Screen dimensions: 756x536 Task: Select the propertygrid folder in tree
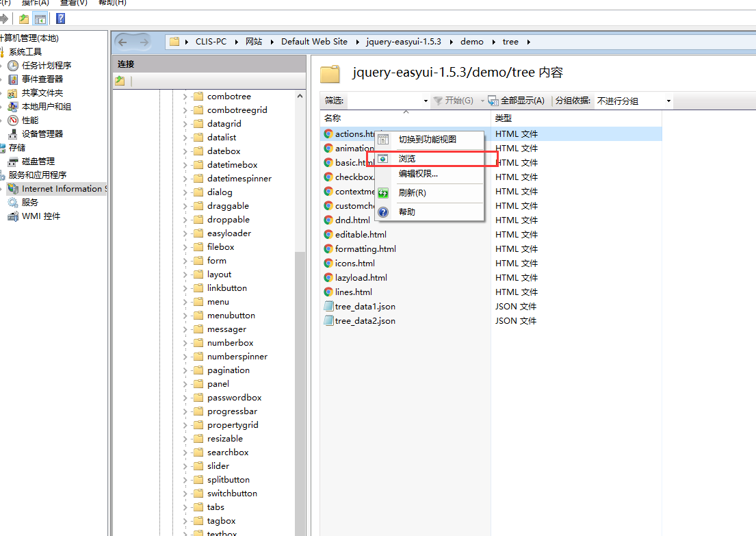click(233, 426)
